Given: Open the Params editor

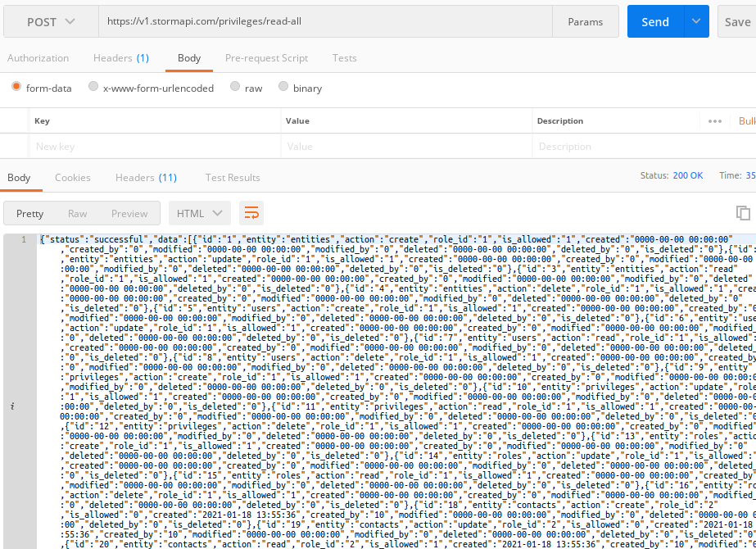Looking at the screenshot, I should pyautogui.click(x=586, y=21).
